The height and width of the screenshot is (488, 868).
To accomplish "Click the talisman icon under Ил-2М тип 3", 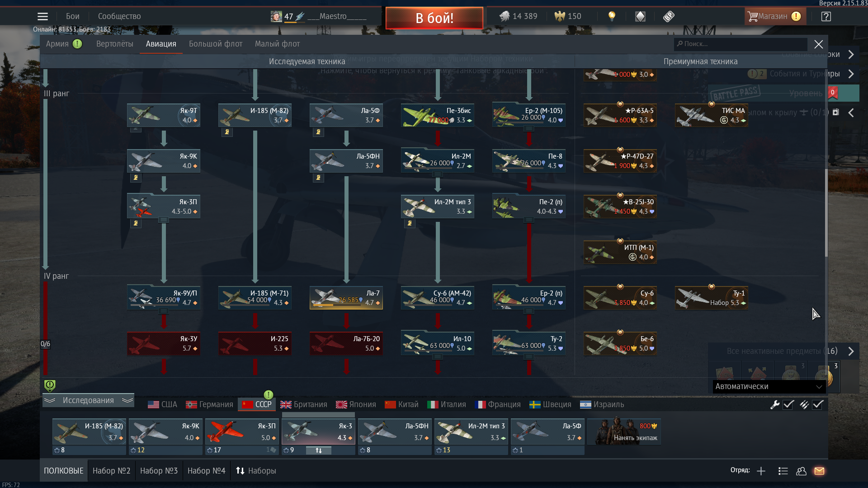I will point(410,223).
